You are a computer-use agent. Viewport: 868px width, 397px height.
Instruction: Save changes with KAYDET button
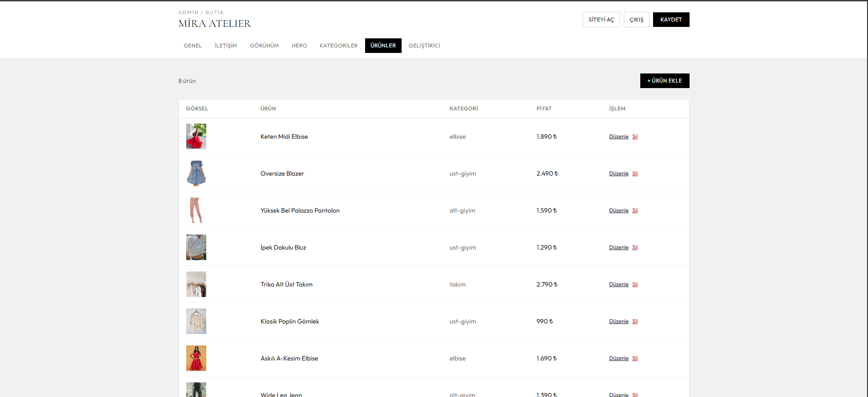coord(671,20)
